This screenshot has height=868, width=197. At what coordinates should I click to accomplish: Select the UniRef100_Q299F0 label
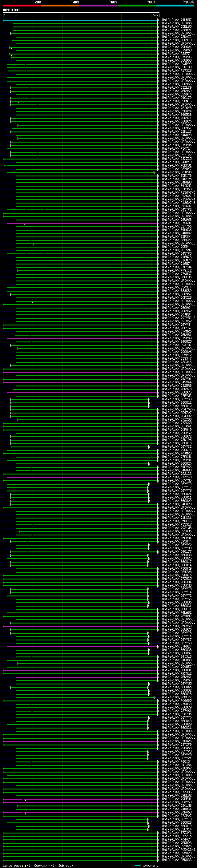pos(177,94)
